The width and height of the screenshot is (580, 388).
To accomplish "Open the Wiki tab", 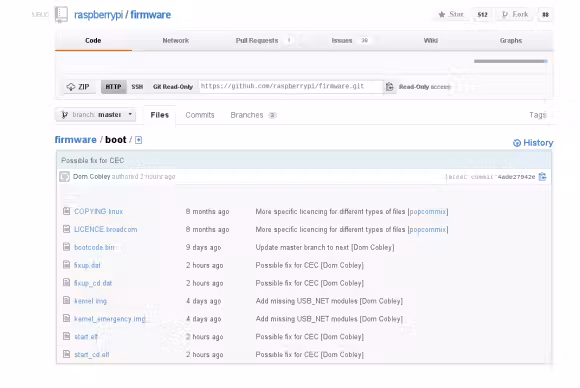I will [431, 41].
